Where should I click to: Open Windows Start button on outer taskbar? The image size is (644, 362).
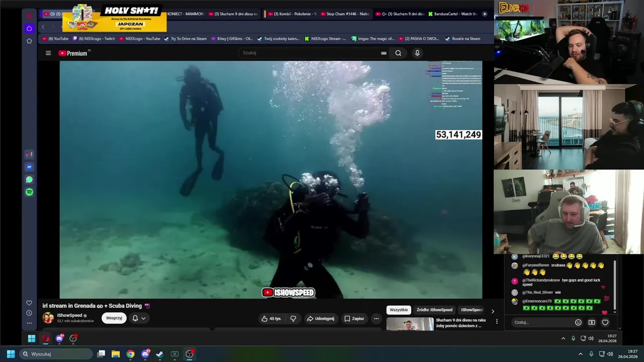(x=11, y=354)
